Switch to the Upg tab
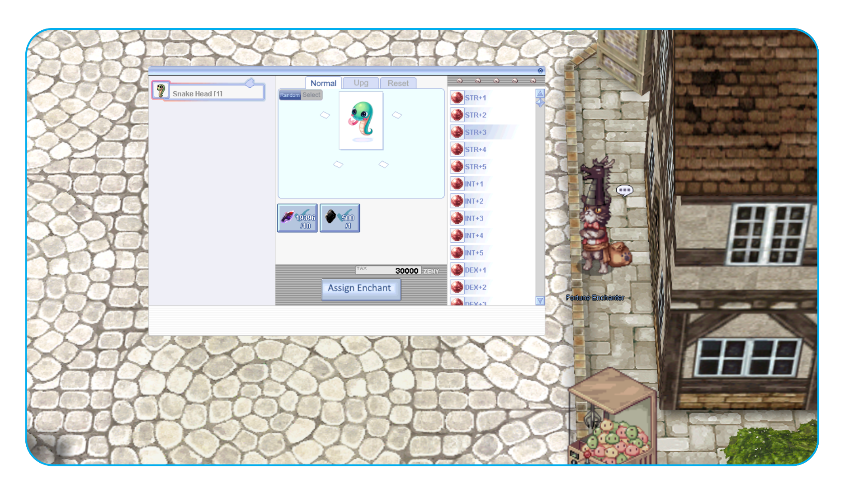This screenshot has width=868, height=488. (x=361, y=83)
